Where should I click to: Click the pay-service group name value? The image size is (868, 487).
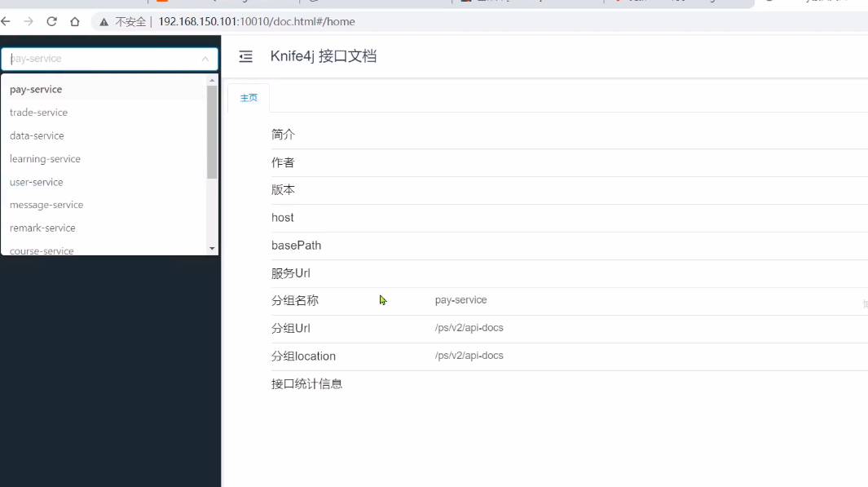coord(460,299)
